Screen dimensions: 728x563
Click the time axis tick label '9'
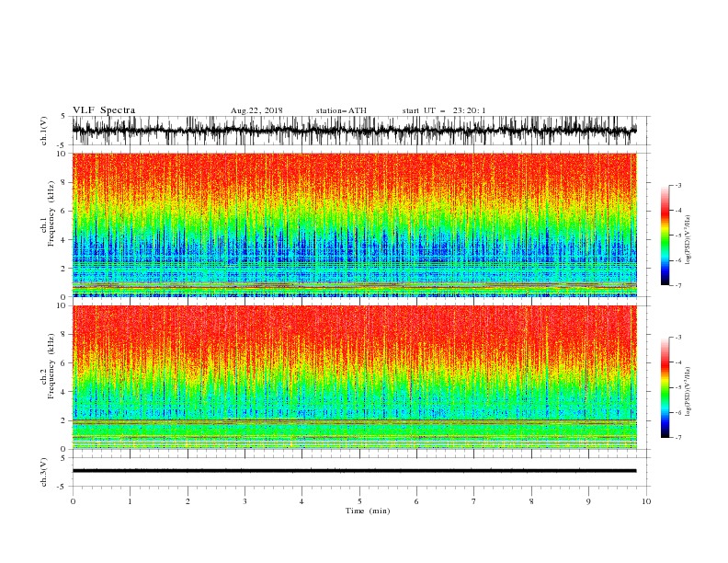588,501
